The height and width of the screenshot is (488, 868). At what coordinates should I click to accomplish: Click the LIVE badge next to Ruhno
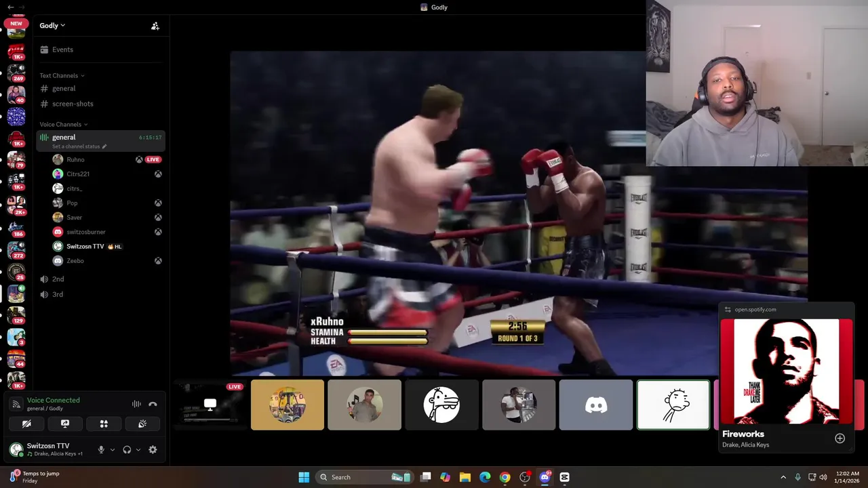(x=153, y=160)
